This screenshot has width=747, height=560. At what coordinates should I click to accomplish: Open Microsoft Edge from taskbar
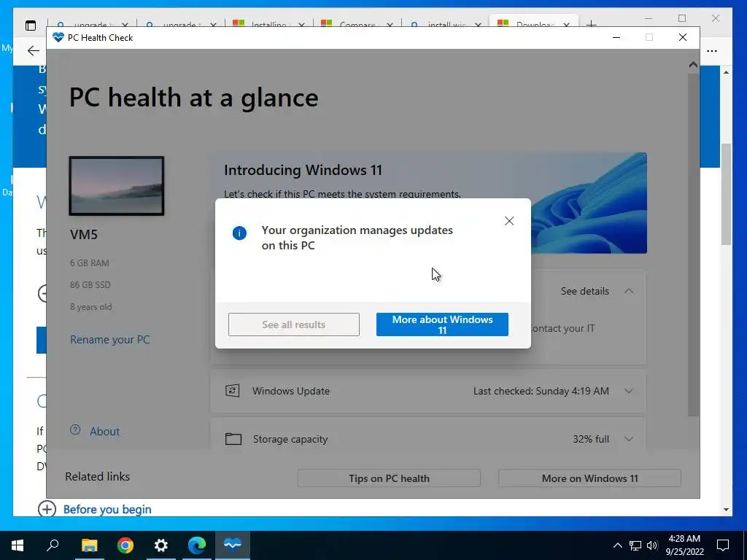(197, 545)
